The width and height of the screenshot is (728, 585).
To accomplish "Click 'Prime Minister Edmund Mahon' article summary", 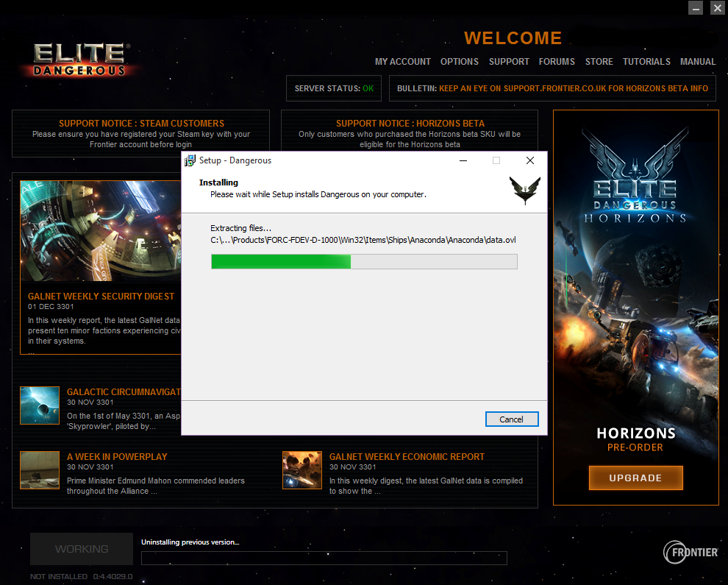I will pyautogui.click(x=156, y=486).
